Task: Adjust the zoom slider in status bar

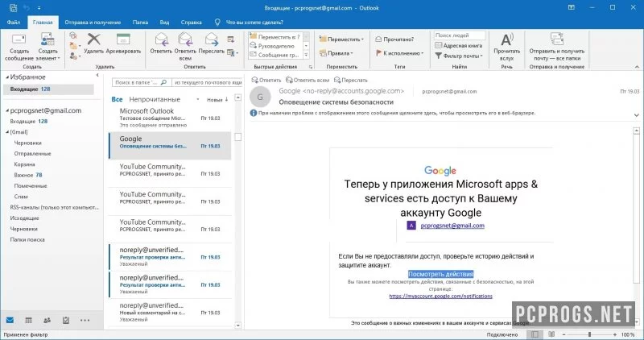Action: [589, 334]
